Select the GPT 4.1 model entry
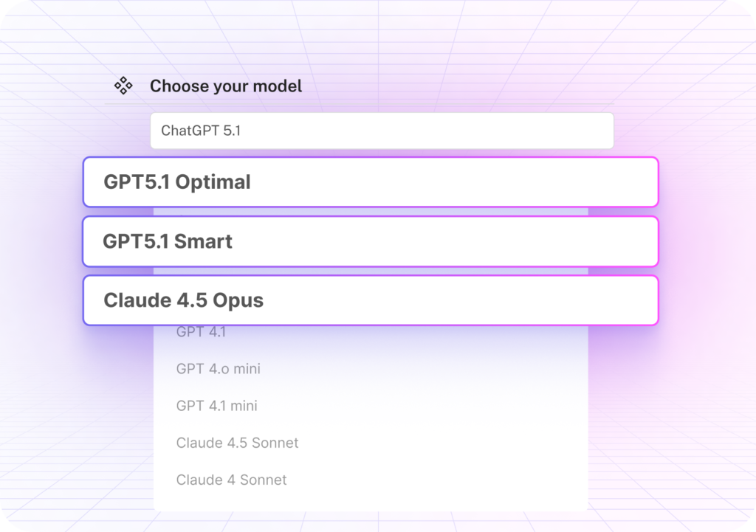 (201, 332)
